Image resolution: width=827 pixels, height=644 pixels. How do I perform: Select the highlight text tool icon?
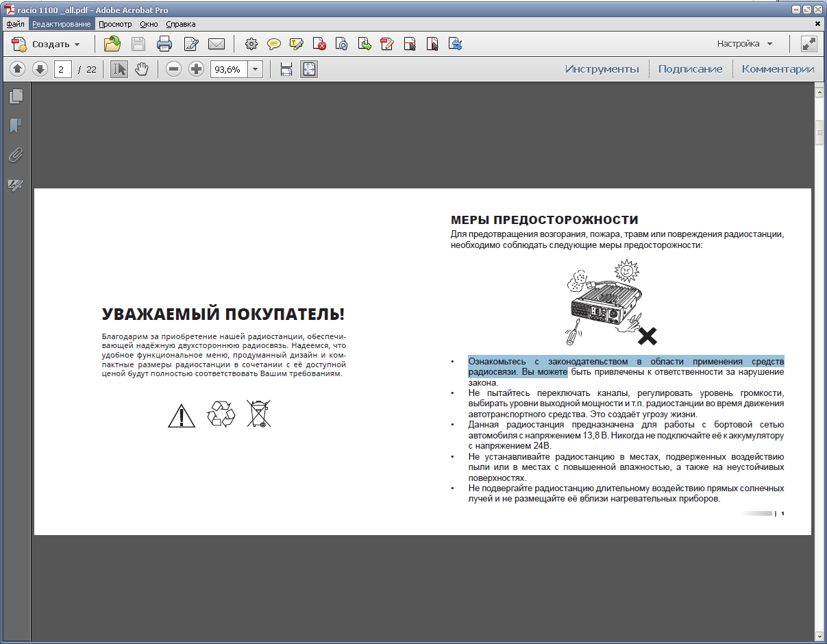(x=297, y=45)
